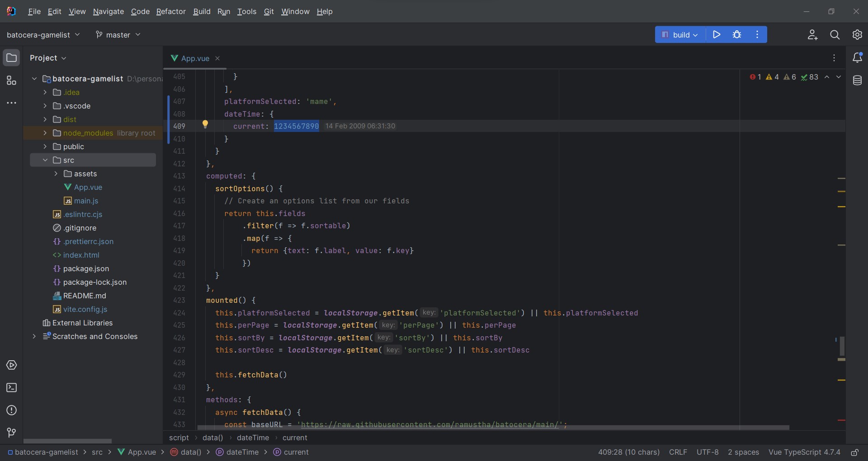The image size is (868, 461).
Task: Expand the public folder
Action: 45,146
